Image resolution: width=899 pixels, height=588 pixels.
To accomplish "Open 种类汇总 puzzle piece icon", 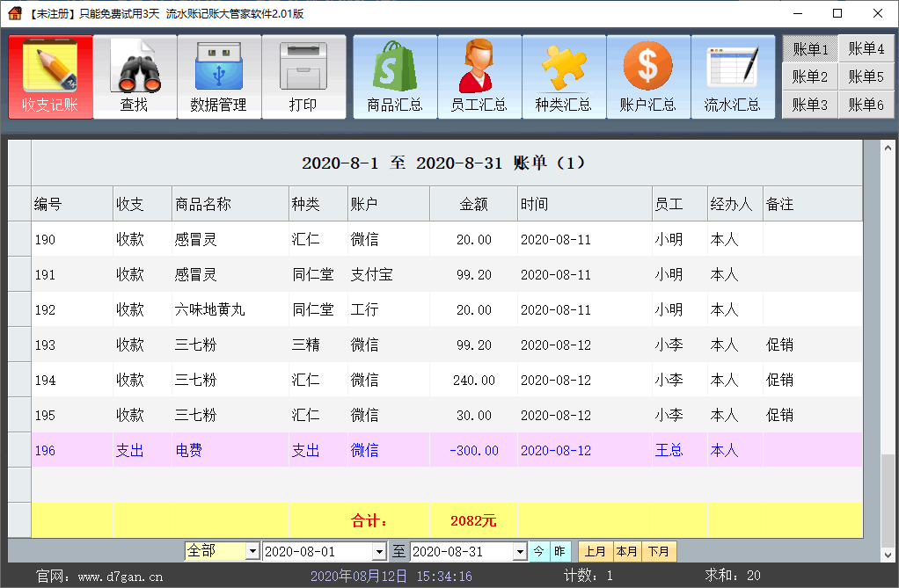I will pos(564,76).
